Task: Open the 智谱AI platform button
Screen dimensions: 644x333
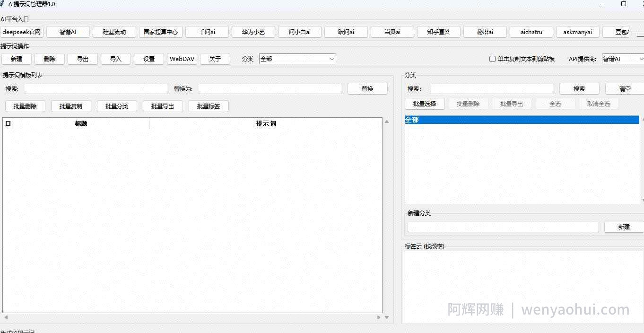Action: [68, 32]
